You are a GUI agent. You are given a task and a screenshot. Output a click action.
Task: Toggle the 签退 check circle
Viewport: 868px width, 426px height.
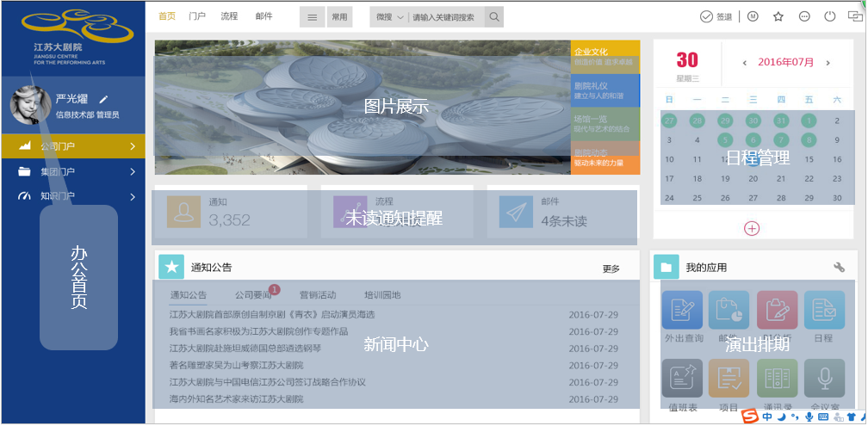[706, 16]
